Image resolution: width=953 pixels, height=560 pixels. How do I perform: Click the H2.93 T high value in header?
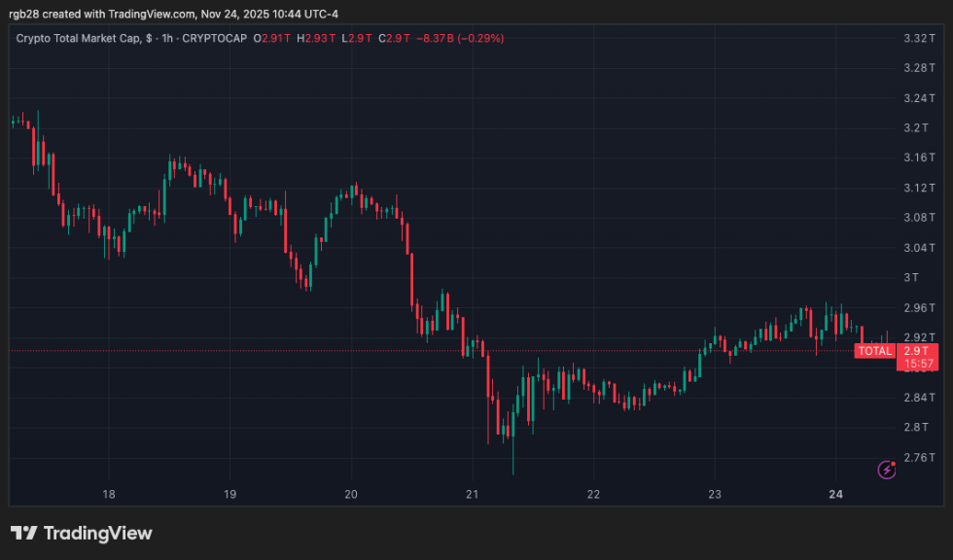[x=316, y=38]
